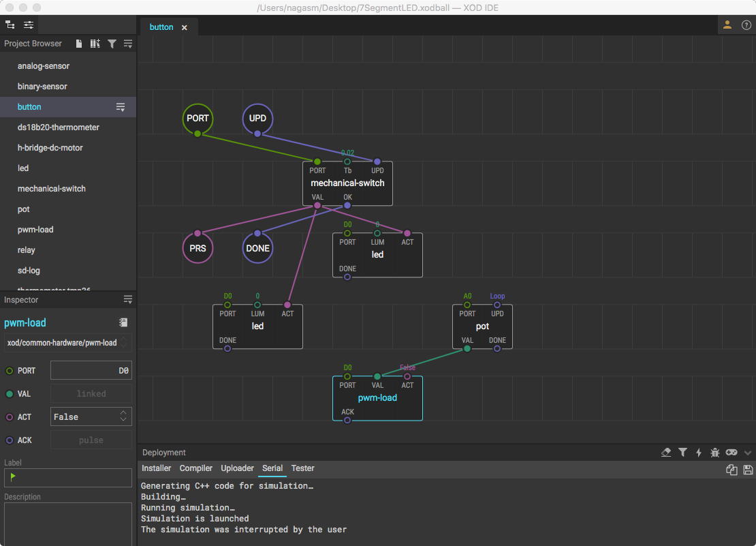Image resolution: width=756 pixels, height=546 pixels.
Task: Collapse the Deployment panel with the chevron
Action: [x=748, y=453]
